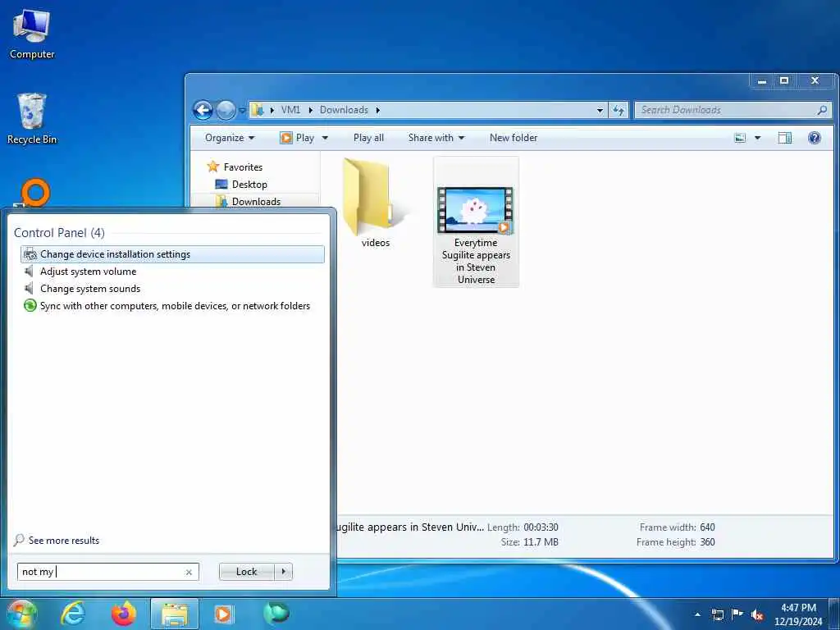Show hidden system tray icons
The width and height of the screenshot is (840, 630).
click(697, 614)
